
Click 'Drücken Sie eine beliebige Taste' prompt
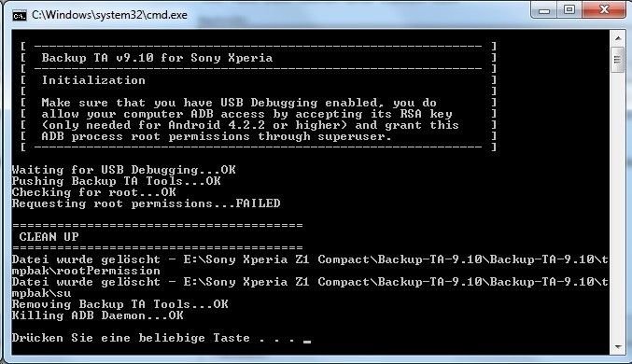click(131, 338)
